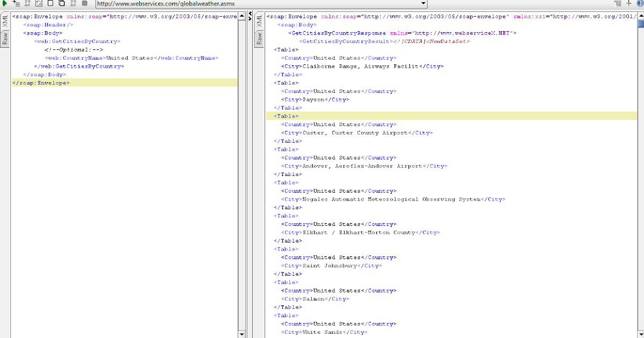The image size is (644, 338).
Task: Click the recreate default request icon
Action: [39, 3]
